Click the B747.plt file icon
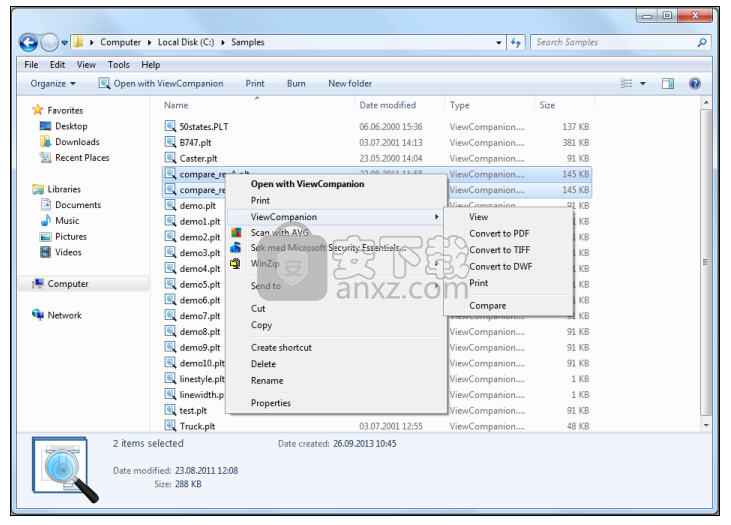 click(170, 142)
